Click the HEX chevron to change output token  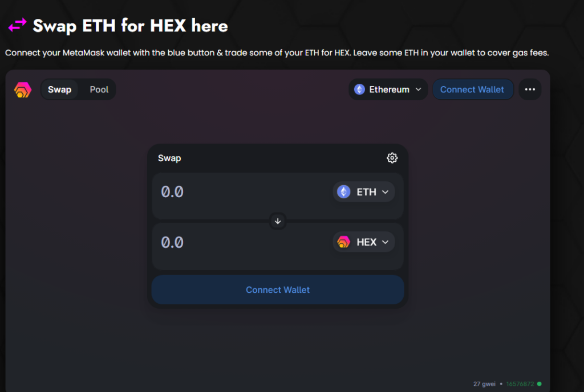[x=385, y=242]
